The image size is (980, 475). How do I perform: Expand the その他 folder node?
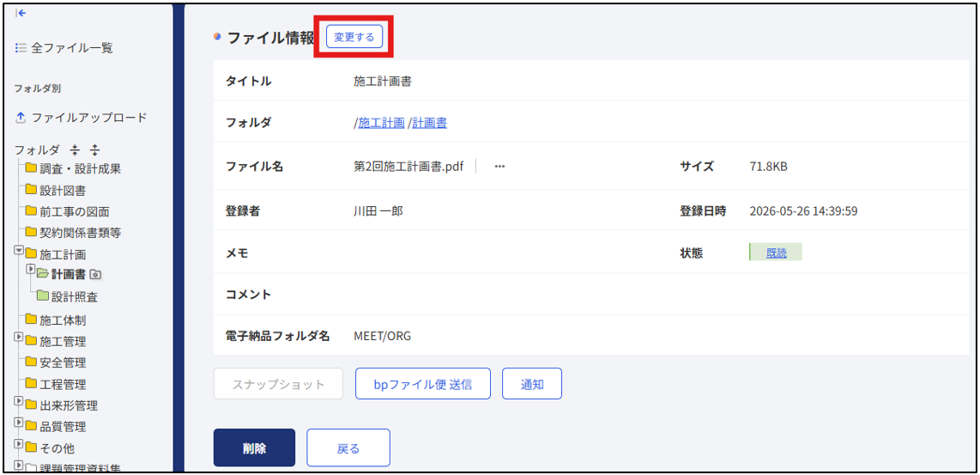(19, 444)
